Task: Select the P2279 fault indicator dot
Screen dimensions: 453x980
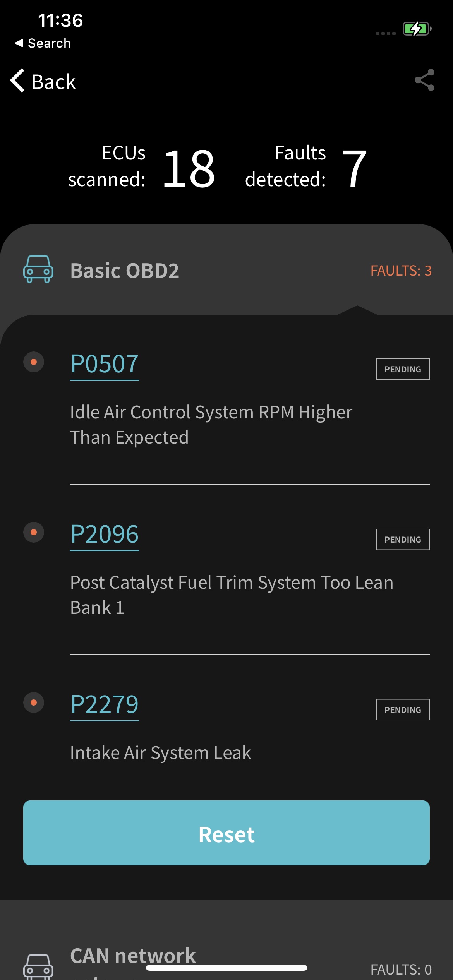Action: point(34,702)
